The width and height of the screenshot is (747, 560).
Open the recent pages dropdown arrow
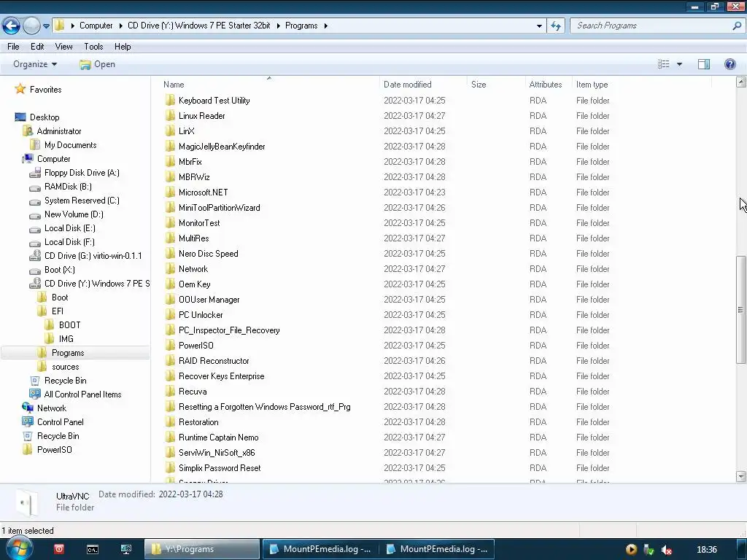(x=46, y=26)
